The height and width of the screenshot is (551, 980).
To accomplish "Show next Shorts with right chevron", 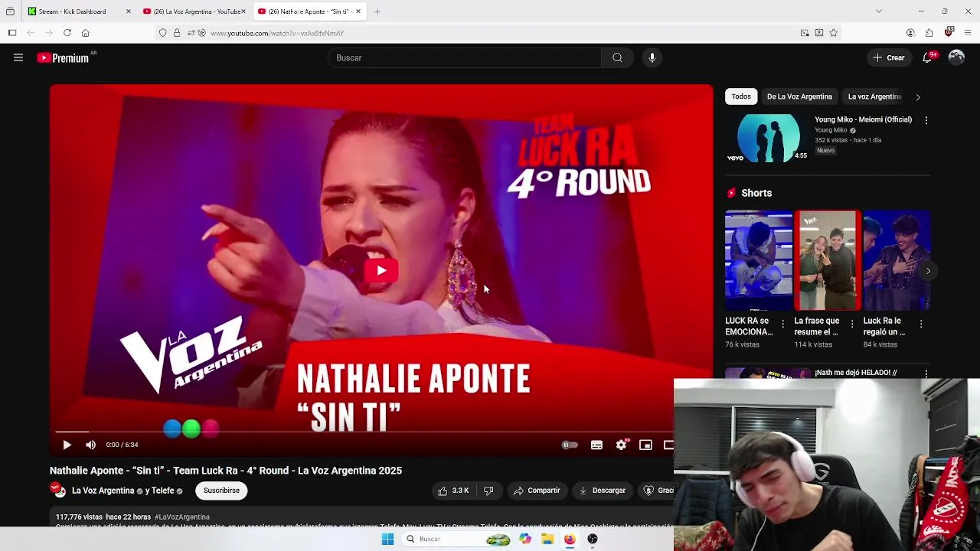I will coord(928,271).
